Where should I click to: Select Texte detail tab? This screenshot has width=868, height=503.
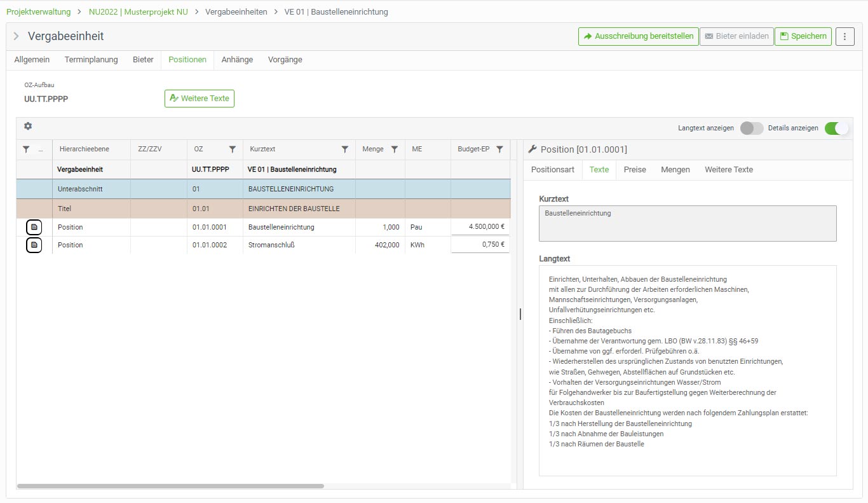599,170
